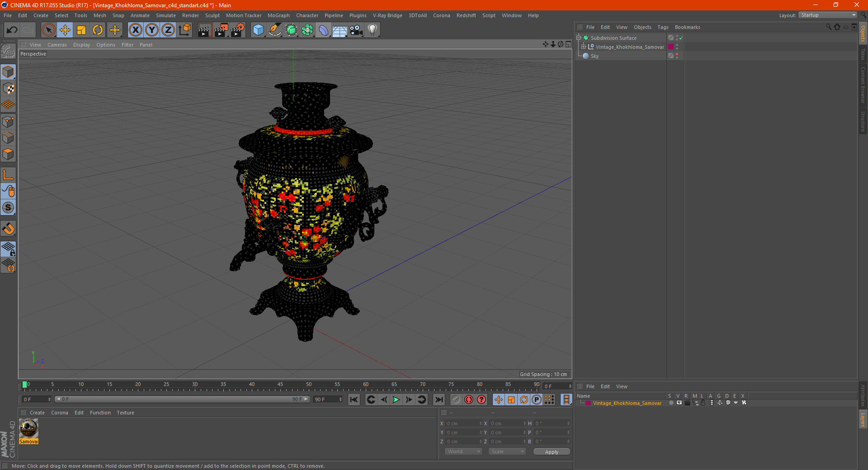Switch to Edges mode

8,138
